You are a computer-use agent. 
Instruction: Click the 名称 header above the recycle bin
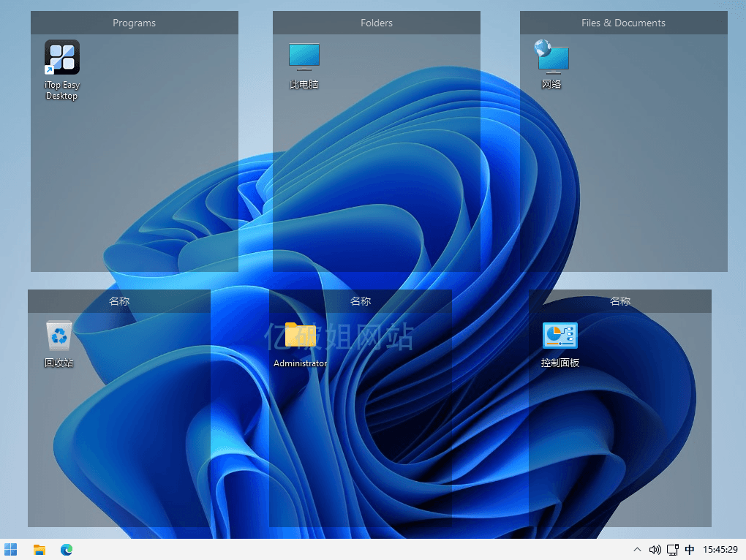tap(118, 300)
